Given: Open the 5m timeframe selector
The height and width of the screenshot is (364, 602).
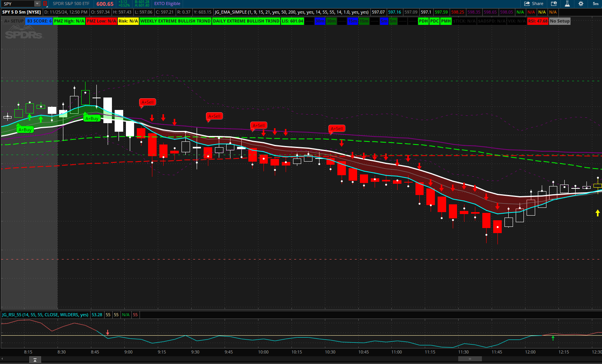Looking at the screenshot, I should [x=595, y=4].
